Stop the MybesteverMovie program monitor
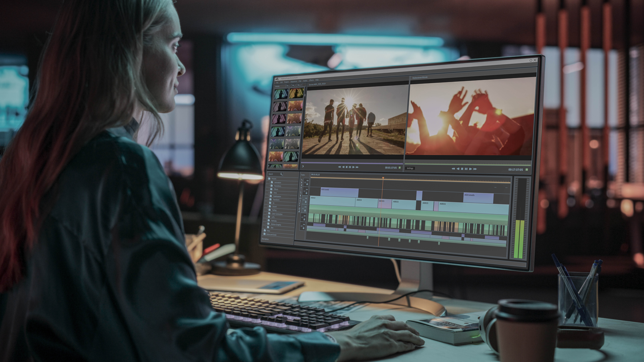The image size is (644, 362). coord(462,169)
